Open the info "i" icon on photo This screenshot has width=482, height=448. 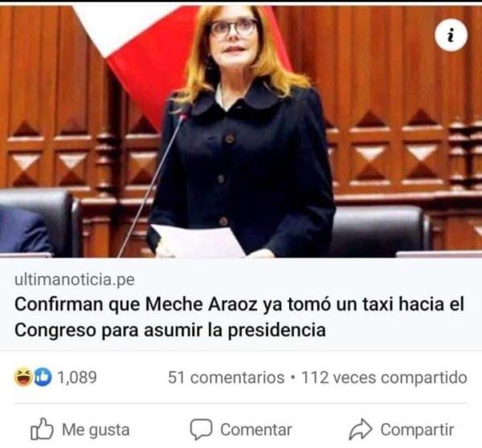tap(451, 35)
